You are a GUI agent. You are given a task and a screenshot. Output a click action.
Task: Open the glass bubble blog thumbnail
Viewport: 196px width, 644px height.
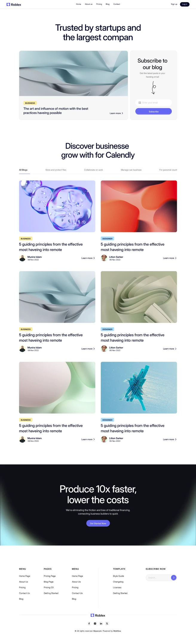(57, 206)
